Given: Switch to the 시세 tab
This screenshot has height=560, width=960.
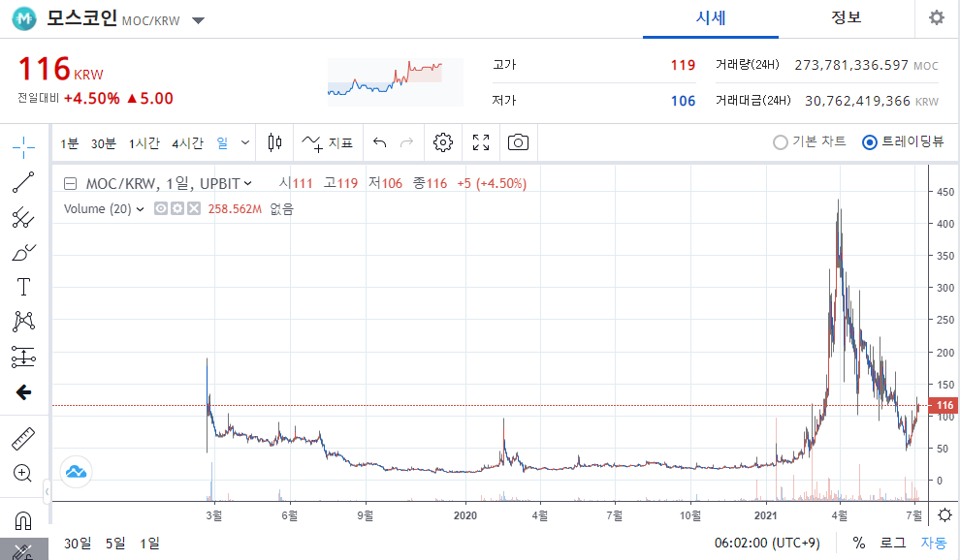Looking at the screenshot, I should [x=711, y=18].
